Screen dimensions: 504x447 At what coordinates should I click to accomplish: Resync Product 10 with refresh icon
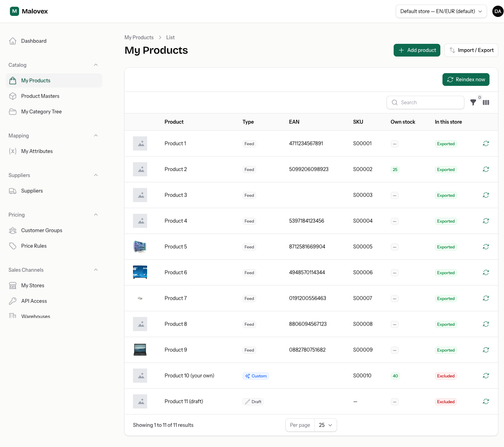click(x=486, y=376)
